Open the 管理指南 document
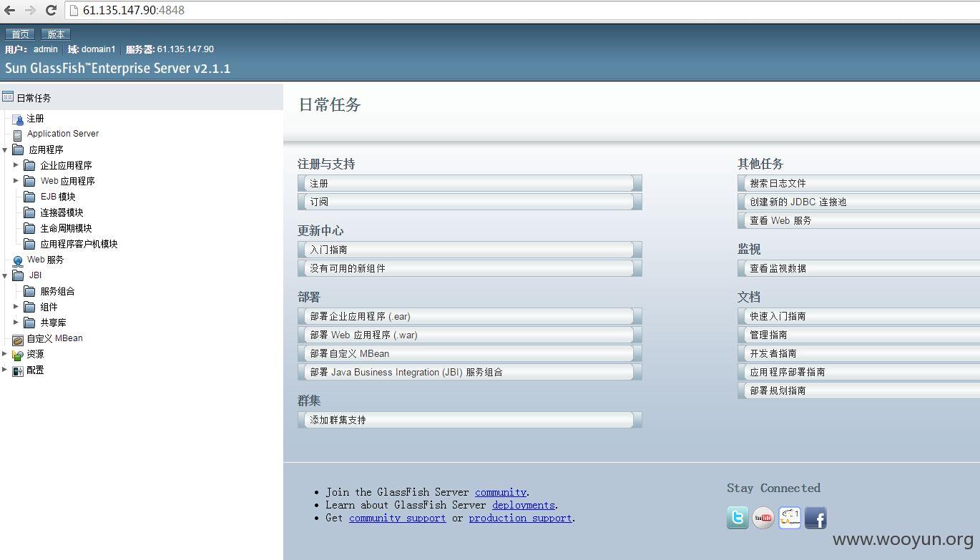Viewport: 980px width, 560px height. tap(859, 335)
